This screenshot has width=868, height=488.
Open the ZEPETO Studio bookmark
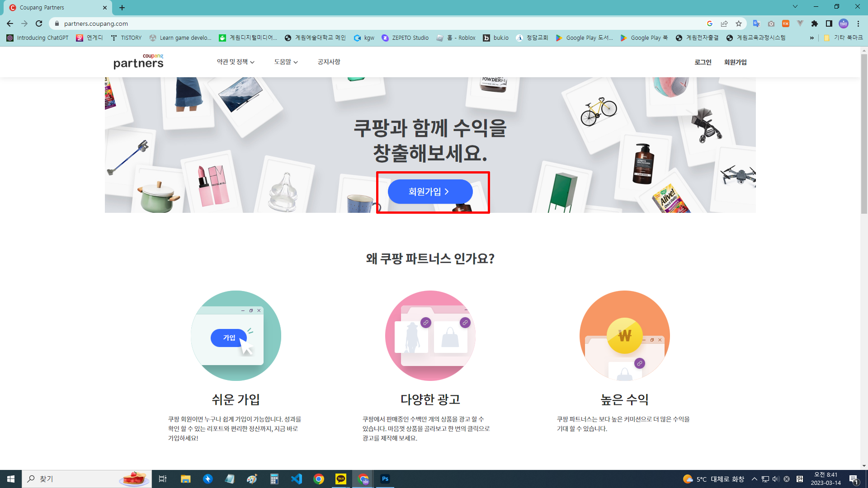click(406, 38)
